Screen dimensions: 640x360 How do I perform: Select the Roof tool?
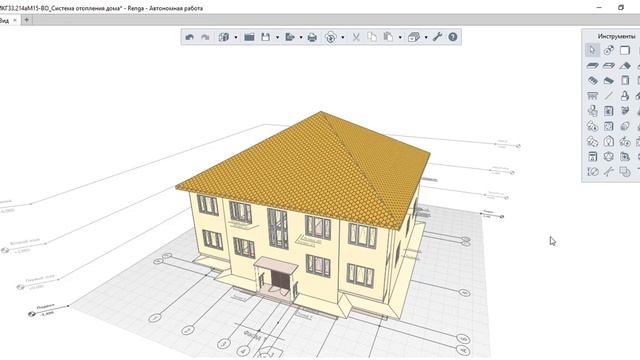[625, 65]
